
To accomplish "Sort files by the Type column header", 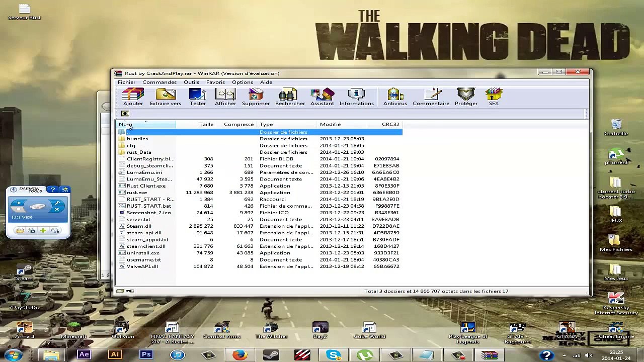I will pyautogui.click(x=287, y=124).
